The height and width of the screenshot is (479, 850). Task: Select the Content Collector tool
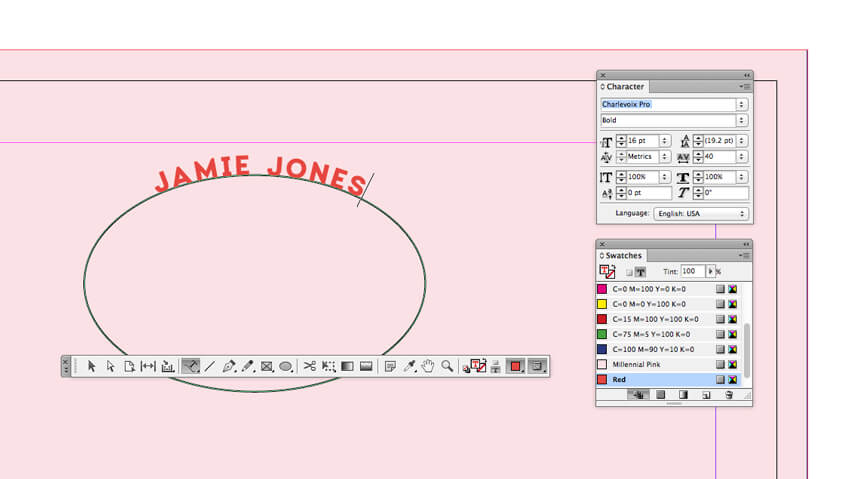tap(168, 366)
